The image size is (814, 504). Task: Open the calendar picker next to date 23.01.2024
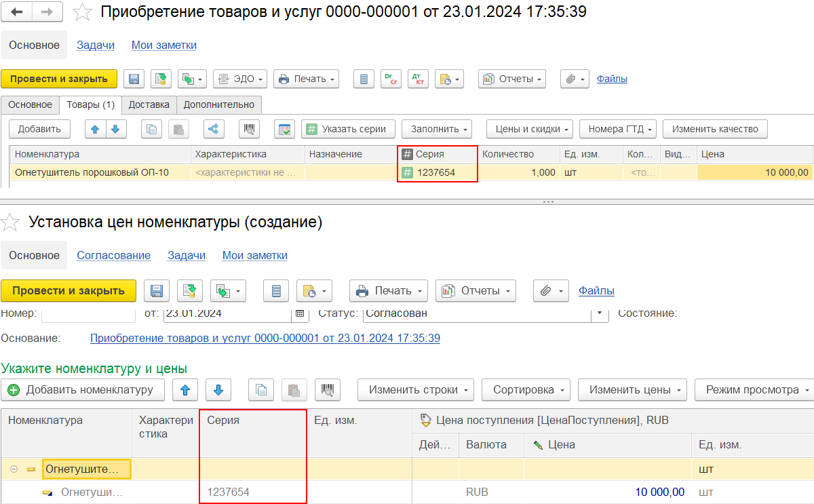300,313
